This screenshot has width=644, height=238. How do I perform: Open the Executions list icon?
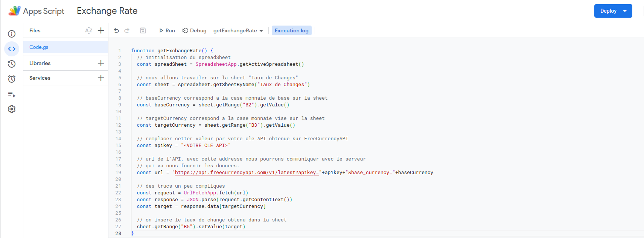coord(12,94)
